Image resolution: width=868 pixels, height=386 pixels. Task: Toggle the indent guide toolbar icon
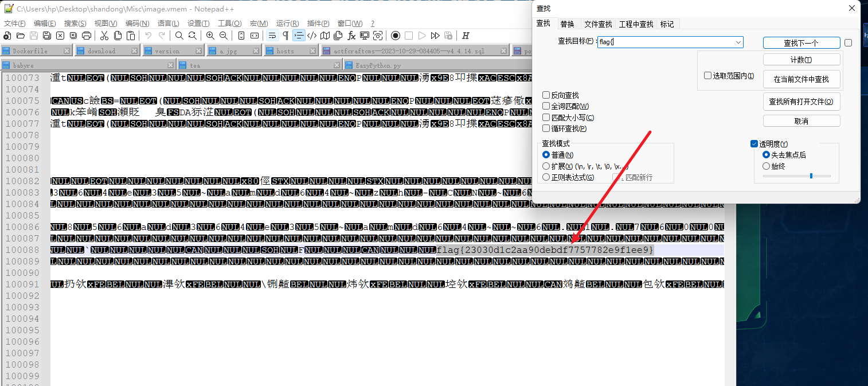click(x=299, y=36)
